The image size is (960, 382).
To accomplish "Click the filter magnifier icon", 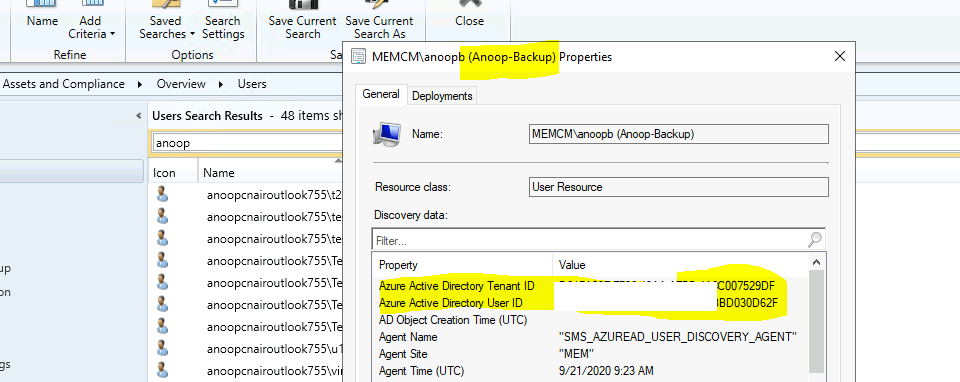I will (x=816, y=239).
